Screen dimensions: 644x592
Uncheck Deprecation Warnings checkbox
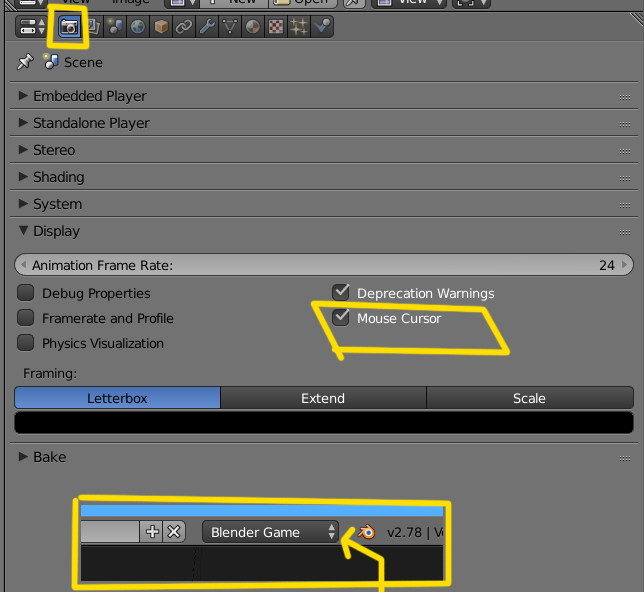click(341, 293)
